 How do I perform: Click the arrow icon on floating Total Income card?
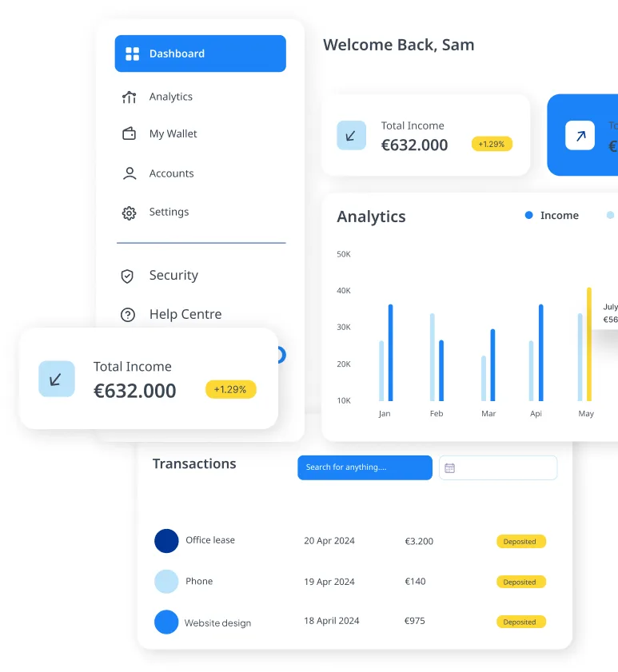pyautogui.click(x=57, y=379)
